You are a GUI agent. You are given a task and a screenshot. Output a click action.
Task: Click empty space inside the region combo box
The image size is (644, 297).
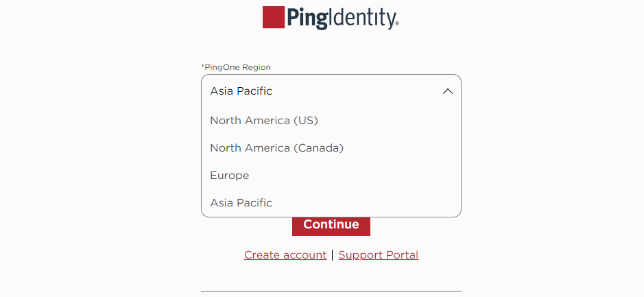pos(357,91)
